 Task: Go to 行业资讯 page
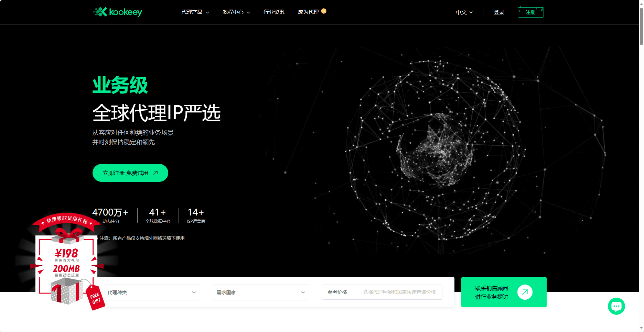click(274, 12)
